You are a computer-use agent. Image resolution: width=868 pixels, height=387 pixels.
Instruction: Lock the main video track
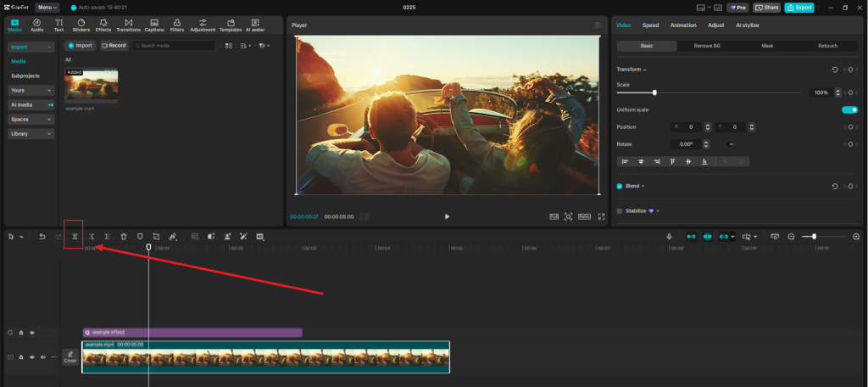tap(21, 357)
